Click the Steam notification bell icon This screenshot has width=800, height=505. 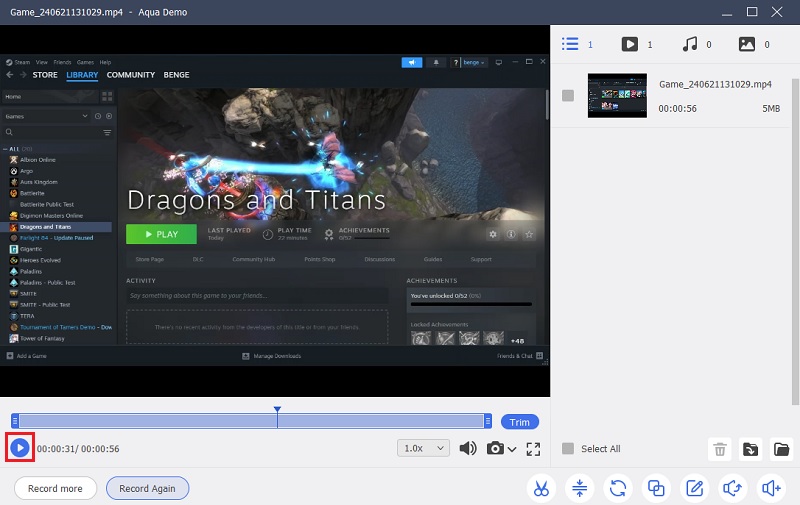tap(436, 62)
